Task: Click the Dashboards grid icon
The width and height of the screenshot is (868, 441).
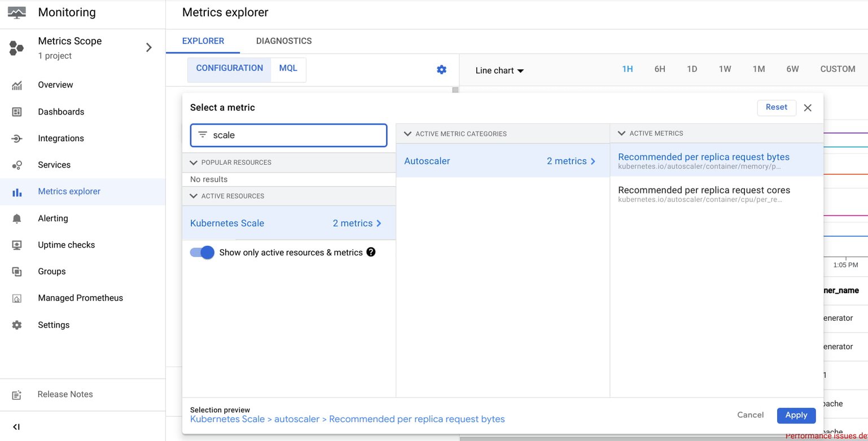Action: tap(17, 112)
